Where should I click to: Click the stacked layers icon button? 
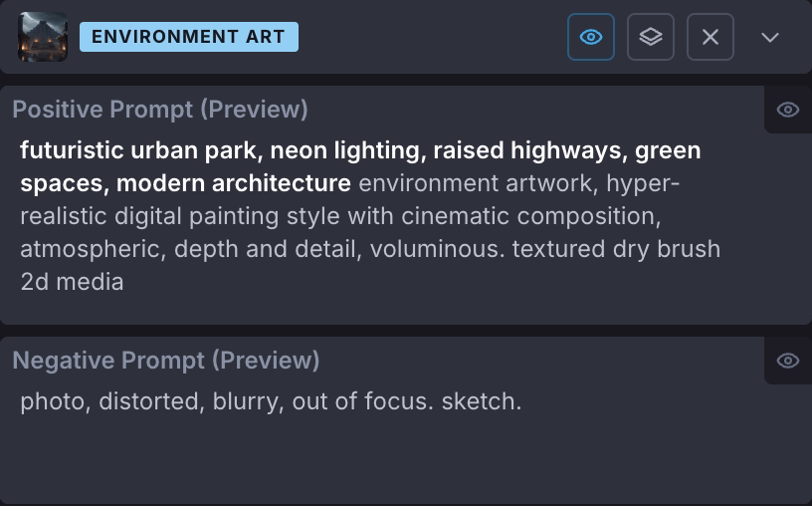(x=651, y=37)
